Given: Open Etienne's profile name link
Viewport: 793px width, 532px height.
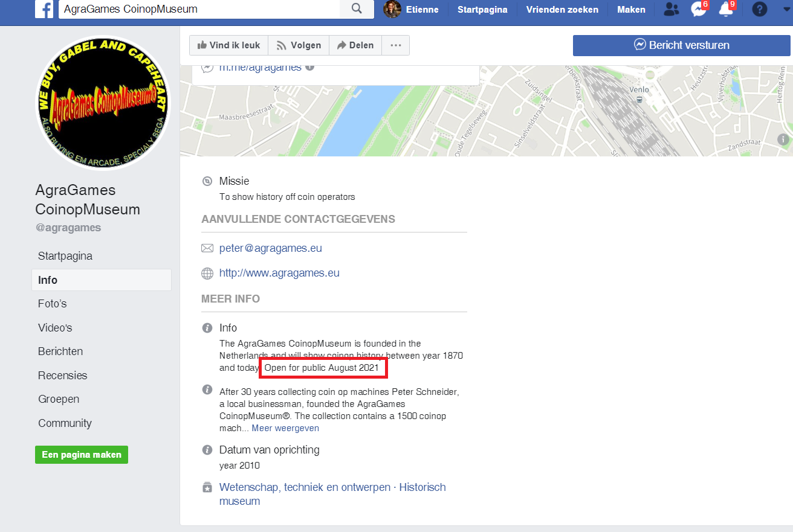Looking at the screenshot, I should (422, 9).
